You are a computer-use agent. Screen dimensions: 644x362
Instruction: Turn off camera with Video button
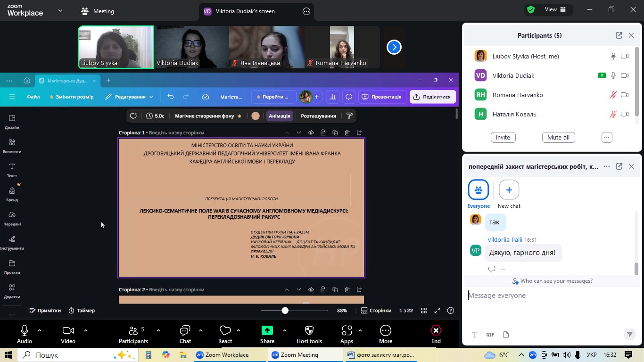point(68,331)
